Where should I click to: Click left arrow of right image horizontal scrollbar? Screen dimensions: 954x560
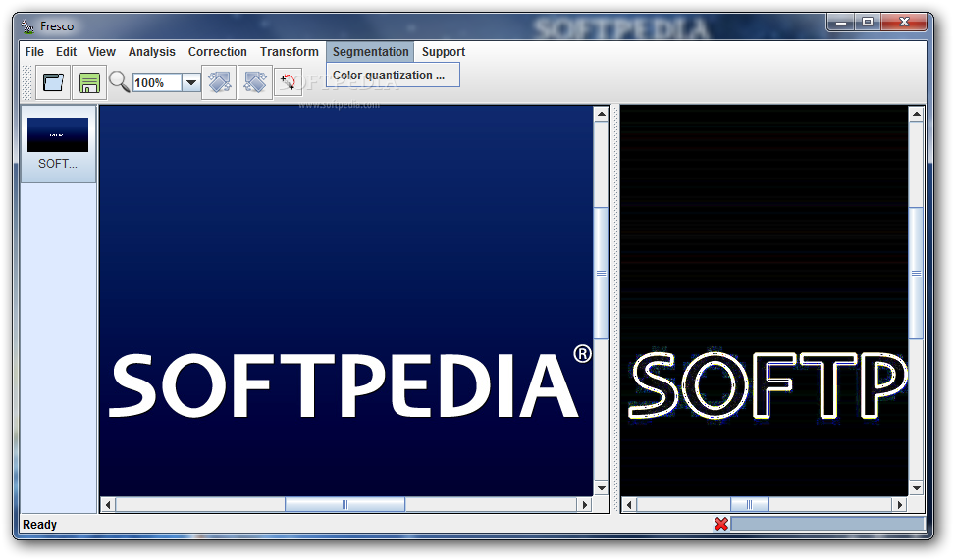629,505
